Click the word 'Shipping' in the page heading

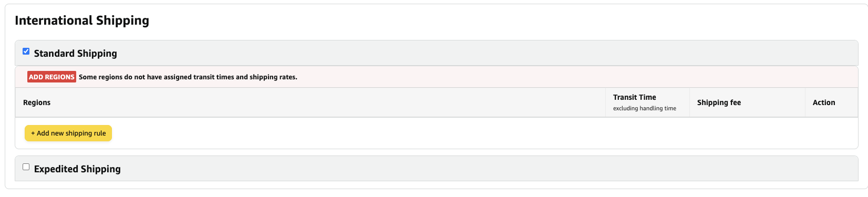click(x=122, y=20)
